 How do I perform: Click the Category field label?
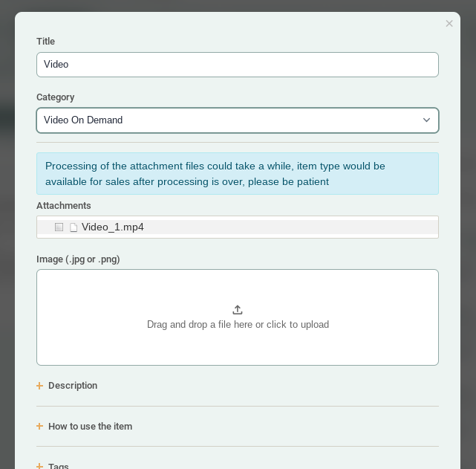[56, 97]
